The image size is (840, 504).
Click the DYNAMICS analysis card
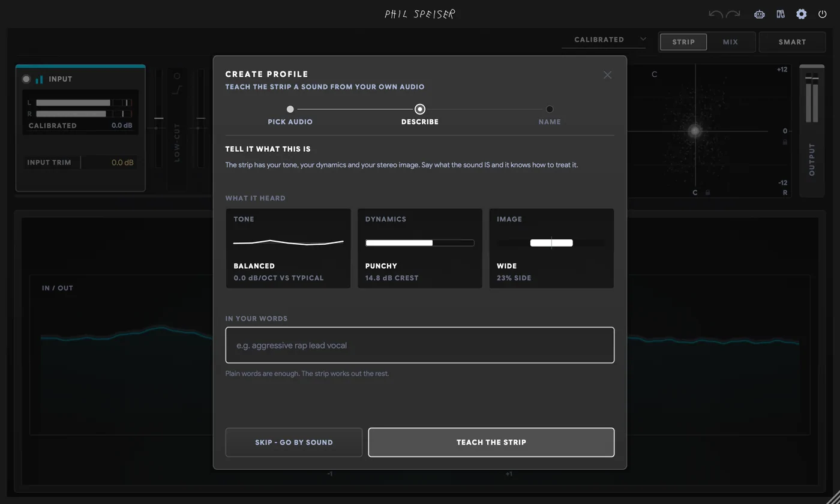[x=420, y=248]
